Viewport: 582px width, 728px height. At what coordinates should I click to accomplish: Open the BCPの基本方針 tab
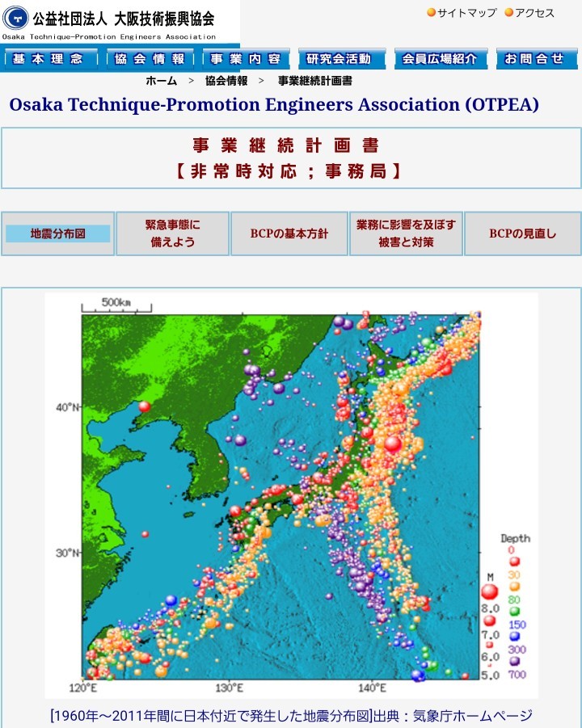pyautogui.click(x=289, y=234)
